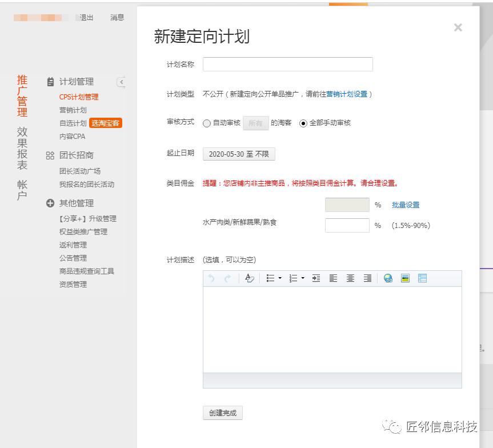The height and width of the screenshot is (448, 493).
Task: Click the clear formatting eraser icon
Action: tap(249, 278)
